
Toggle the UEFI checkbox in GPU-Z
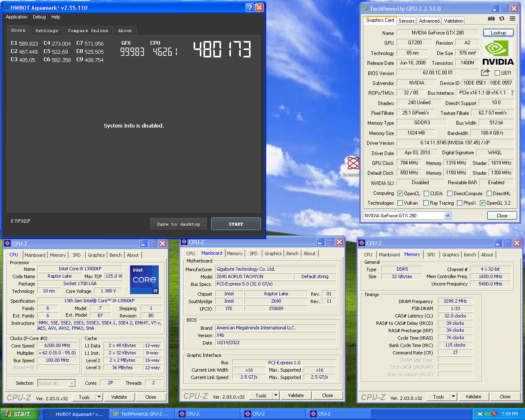(x=497, y=73)
